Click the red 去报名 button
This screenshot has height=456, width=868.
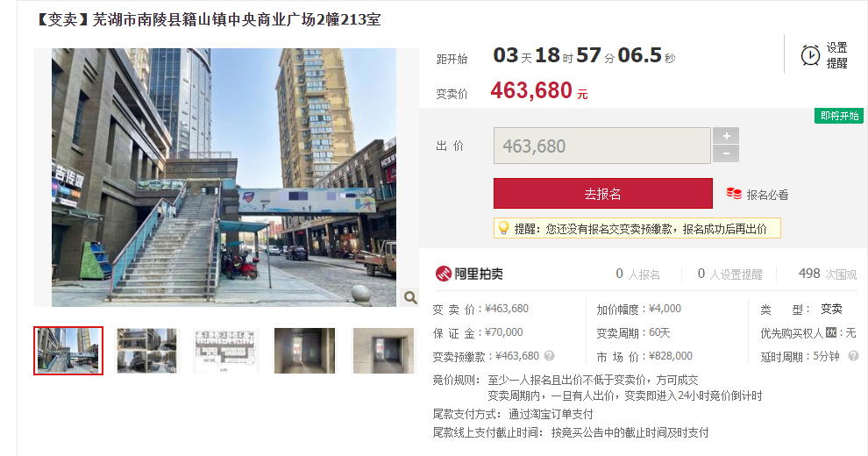[x=603, y=193]
